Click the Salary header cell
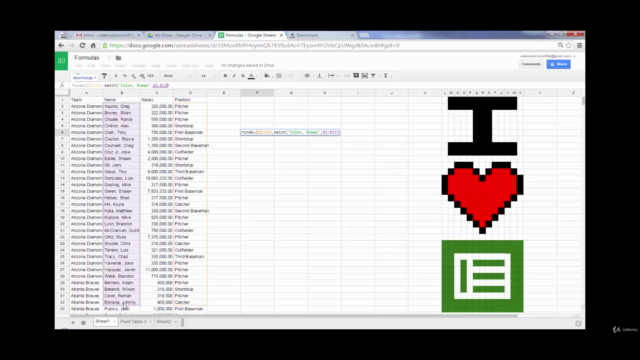This screenshot has width=640, height=360. 157,100
